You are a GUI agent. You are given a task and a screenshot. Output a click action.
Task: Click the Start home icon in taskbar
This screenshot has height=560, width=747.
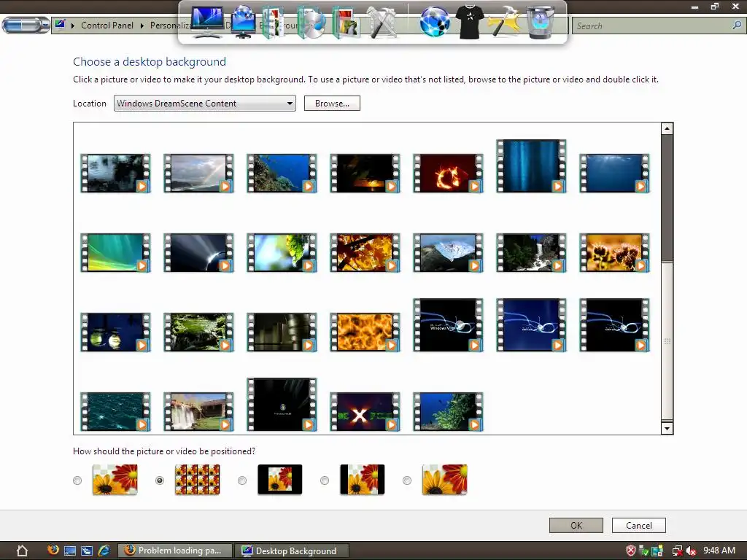tap(22, 551)
